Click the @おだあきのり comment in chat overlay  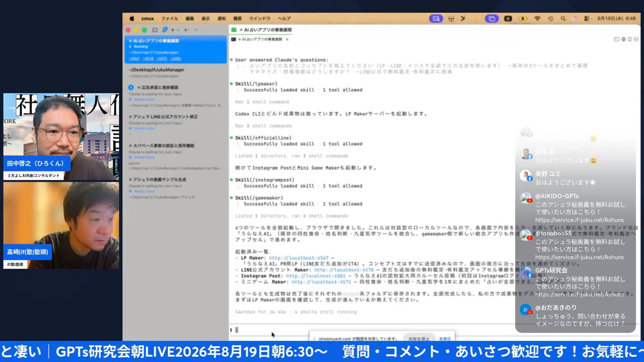575,316
